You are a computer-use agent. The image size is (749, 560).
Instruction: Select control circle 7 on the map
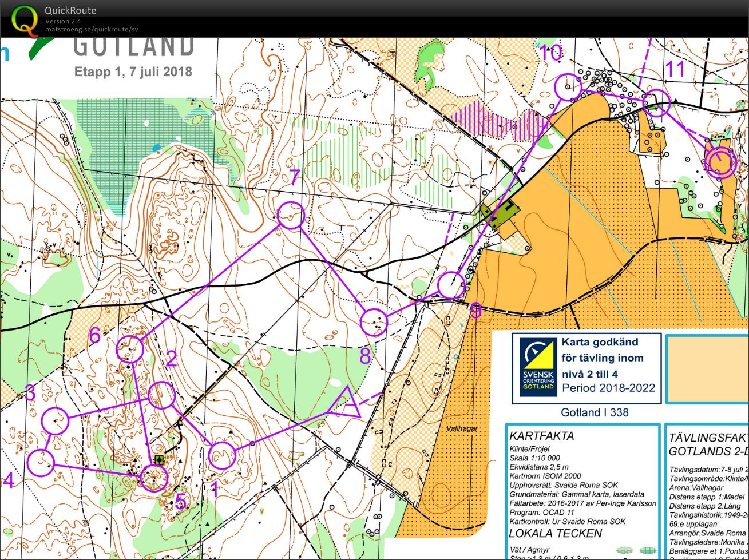tap(291, 216)
